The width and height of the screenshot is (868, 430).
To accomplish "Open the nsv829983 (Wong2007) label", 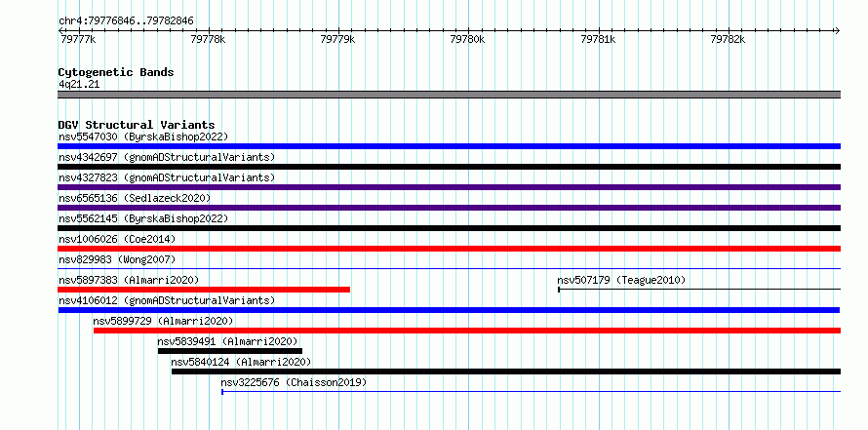I will [117, 259].
